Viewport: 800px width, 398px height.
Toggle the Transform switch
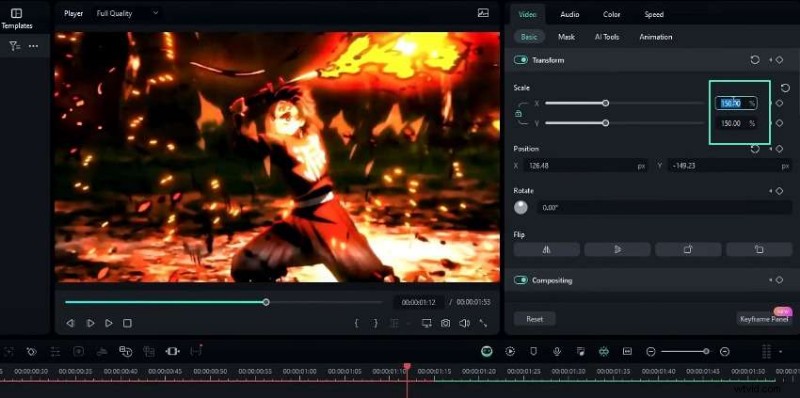click(521, 60)
